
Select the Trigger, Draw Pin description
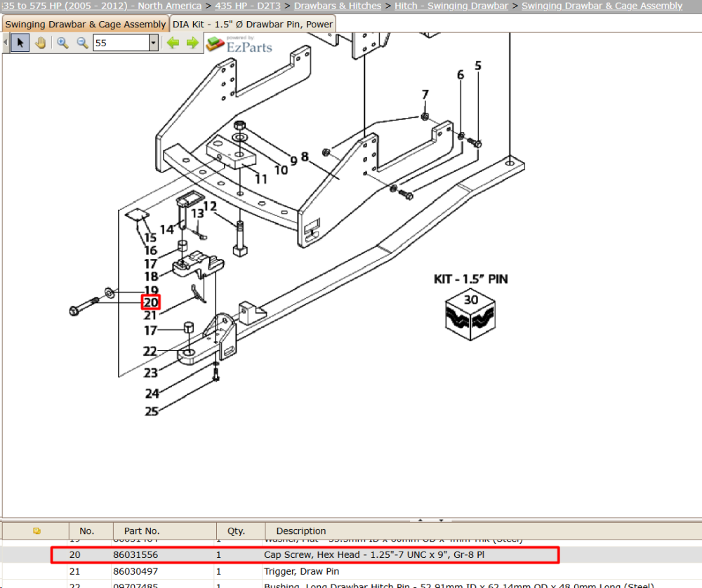click(x=302, y=571)
